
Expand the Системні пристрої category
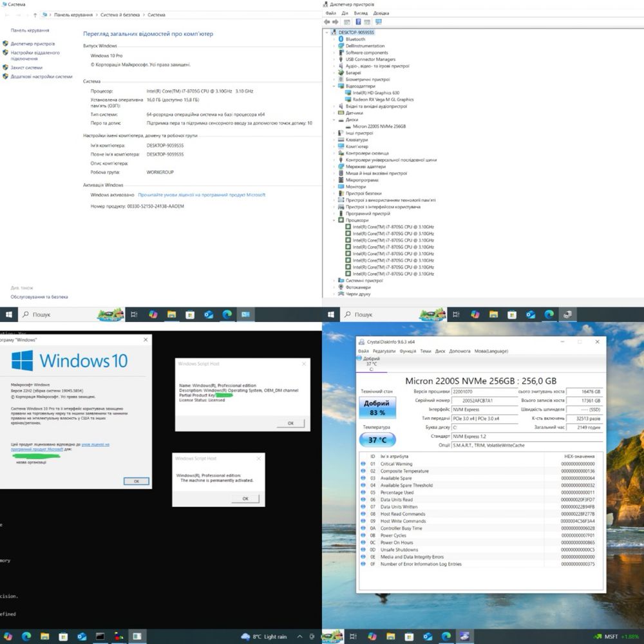click(x=334, y=281)
